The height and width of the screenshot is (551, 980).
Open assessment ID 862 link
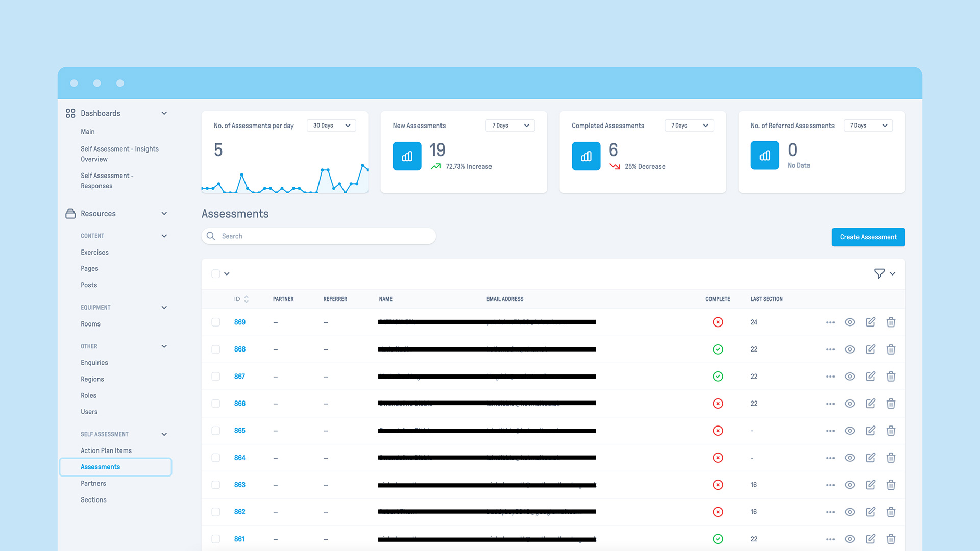[239, 512]
